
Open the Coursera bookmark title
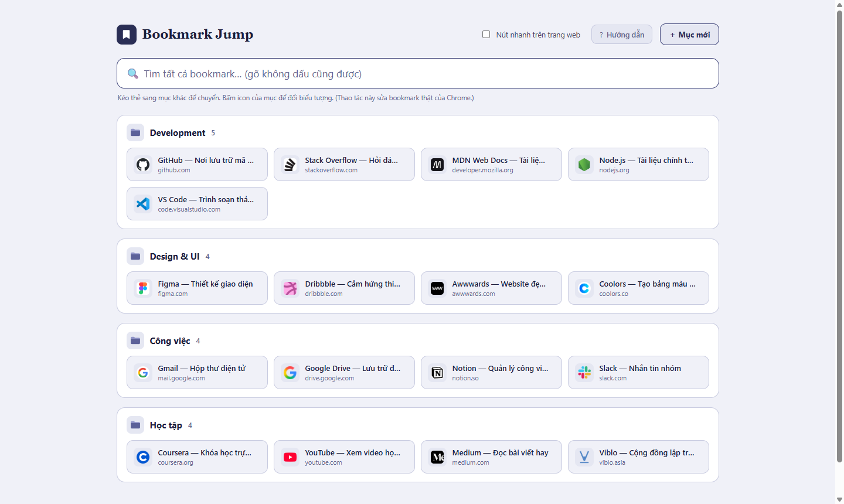[x=205, y=452]
